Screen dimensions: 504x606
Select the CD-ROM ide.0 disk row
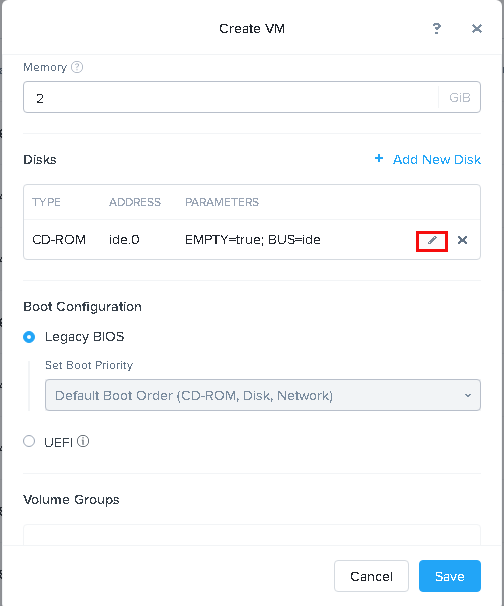point(252,240)
